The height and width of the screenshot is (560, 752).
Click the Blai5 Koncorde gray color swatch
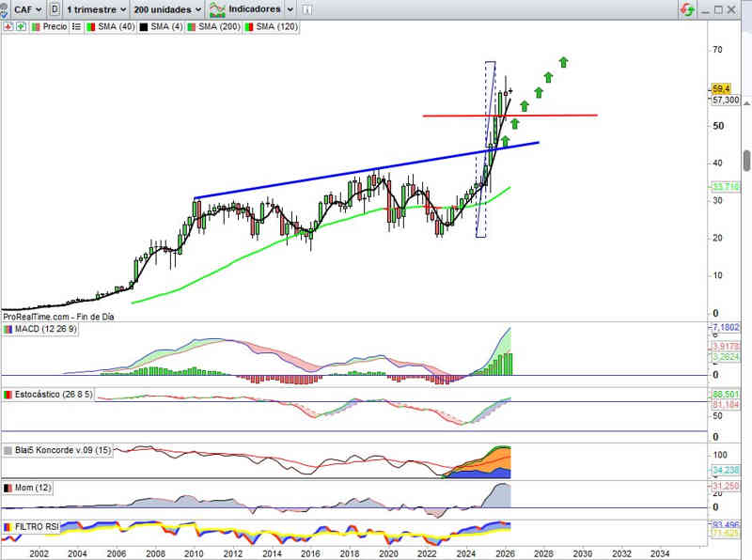pos(8,451)
